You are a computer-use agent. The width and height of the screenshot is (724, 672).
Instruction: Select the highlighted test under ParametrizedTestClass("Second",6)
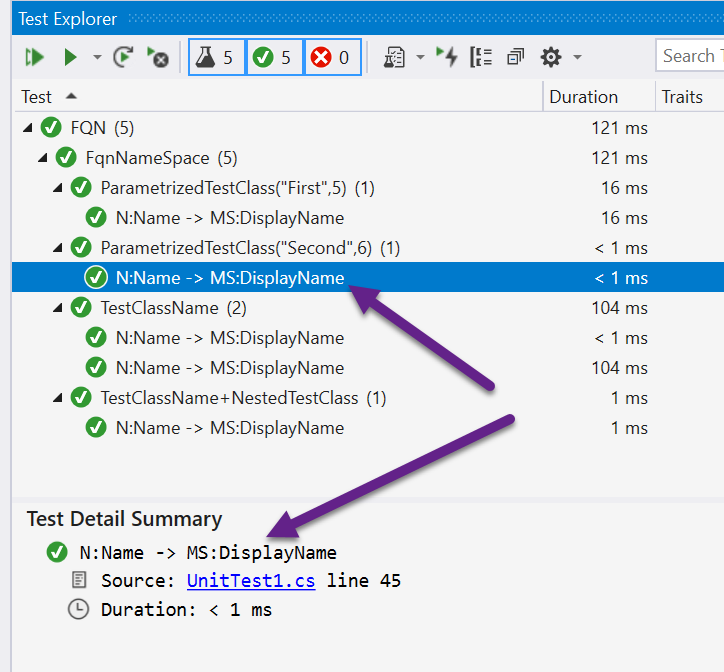368,278
